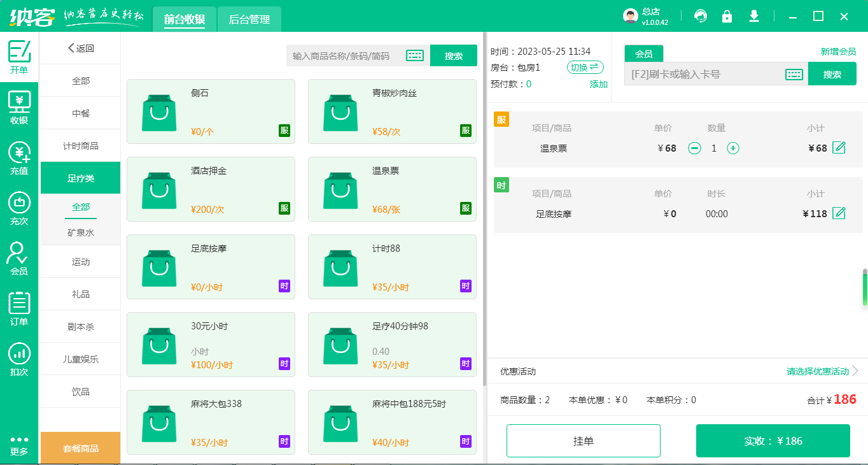The height and width of the screenshot is (465, 868).
Task: Click the lock screen icon
Action: point(727,16)
